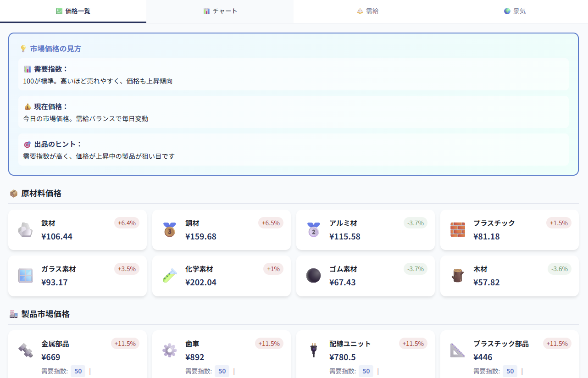Click the ¥159.68 price of 銅材
Viewport: 588px width, 378px height.
point(201,237)
